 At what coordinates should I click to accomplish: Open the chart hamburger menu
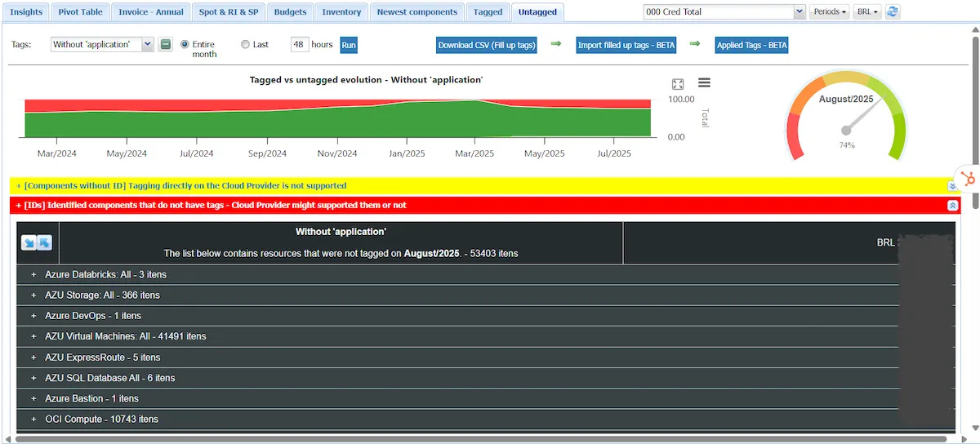pyautogui.click(x=704, y=82)
